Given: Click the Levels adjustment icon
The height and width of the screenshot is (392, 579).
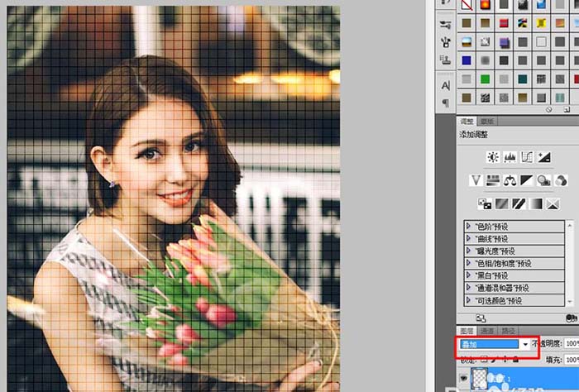Looking at the screenshot, I should click(x=510, y=157).
